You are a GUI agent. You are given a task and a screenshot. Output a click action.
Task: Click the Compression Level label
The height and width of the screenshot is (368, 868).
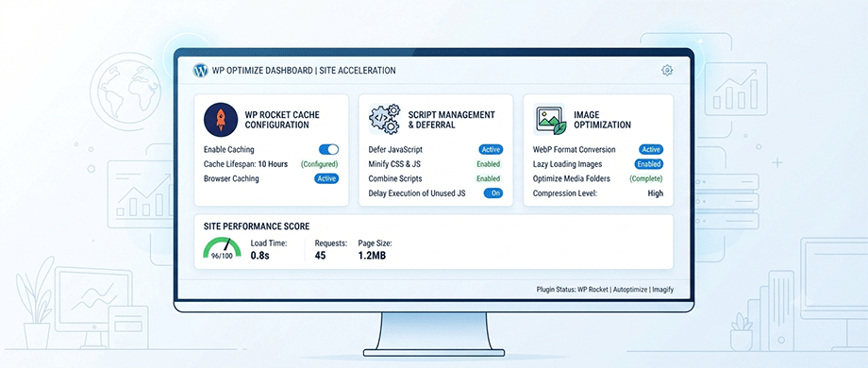(x=565, y=193)
